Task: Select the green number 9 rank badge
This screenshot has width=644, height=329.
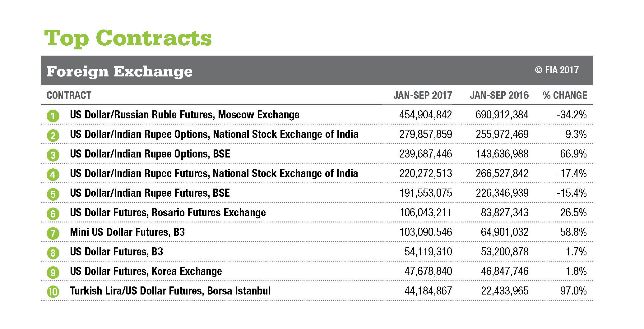Action: coord(53,273)
